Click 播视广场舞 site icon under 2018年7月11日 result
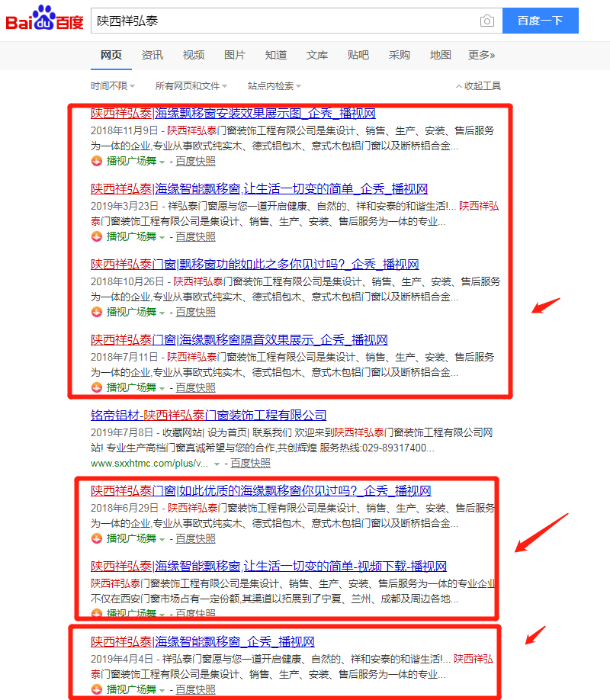The height and width of the screenshot is (700, 610). pyautogui.click(x=97, y=387)
